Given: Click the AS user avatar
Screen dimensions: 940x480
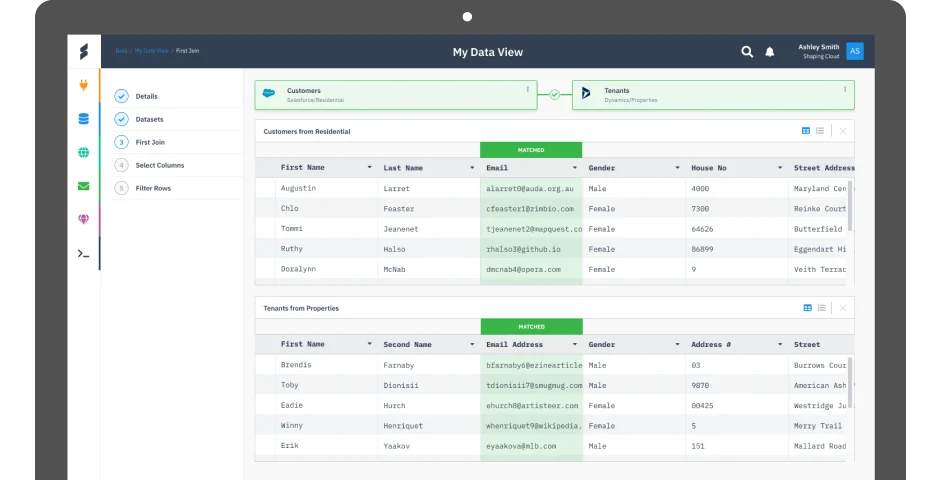Looking at the screenshot, I should pos(855,51).
